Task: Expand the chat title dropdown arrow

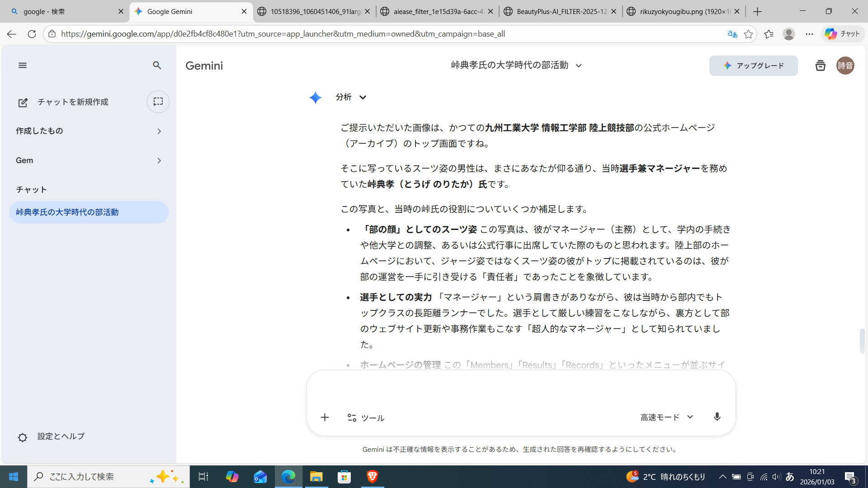Action: (579, 66)
